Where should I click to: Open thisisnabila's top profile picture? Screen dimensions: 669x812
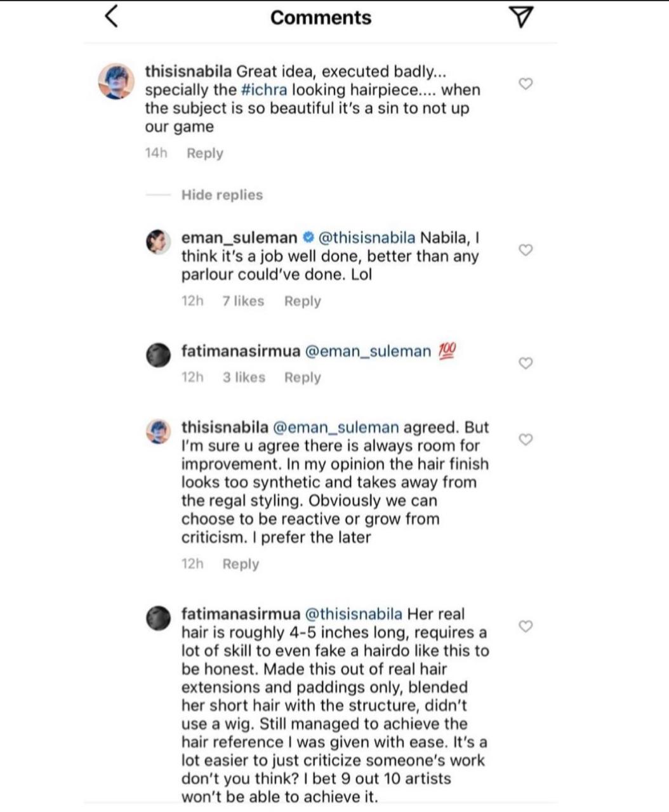click(116, 81)
